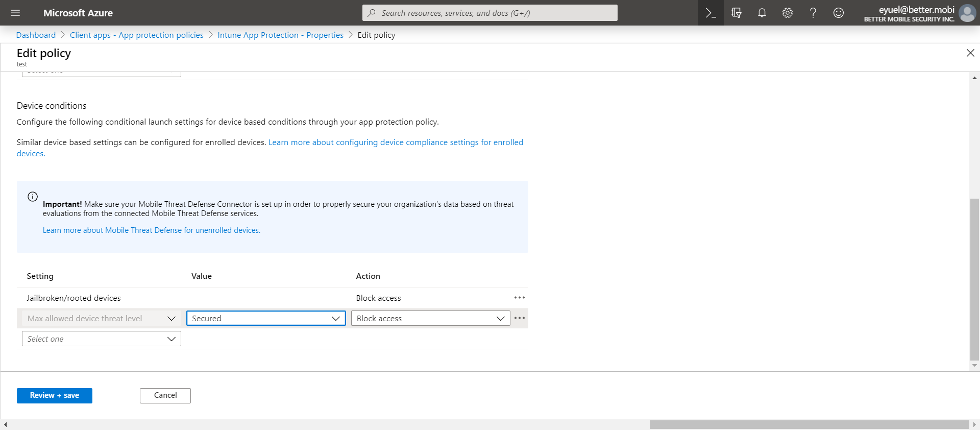Click Review + save button

click(55, 396)
